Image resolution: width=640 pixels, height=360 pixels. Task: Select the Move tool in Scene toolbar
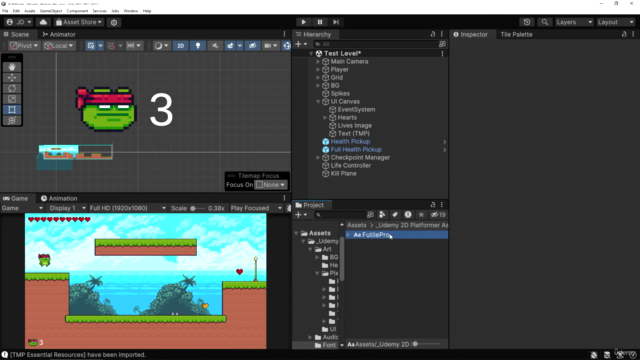click(x=12, y=78)
